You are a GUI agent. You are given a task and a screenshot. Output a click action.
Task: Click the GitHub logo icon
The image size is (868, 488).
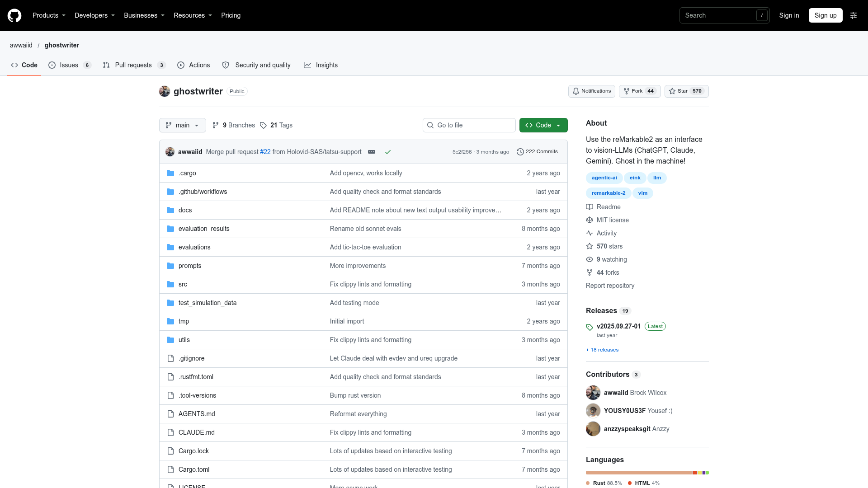(14, 15)
